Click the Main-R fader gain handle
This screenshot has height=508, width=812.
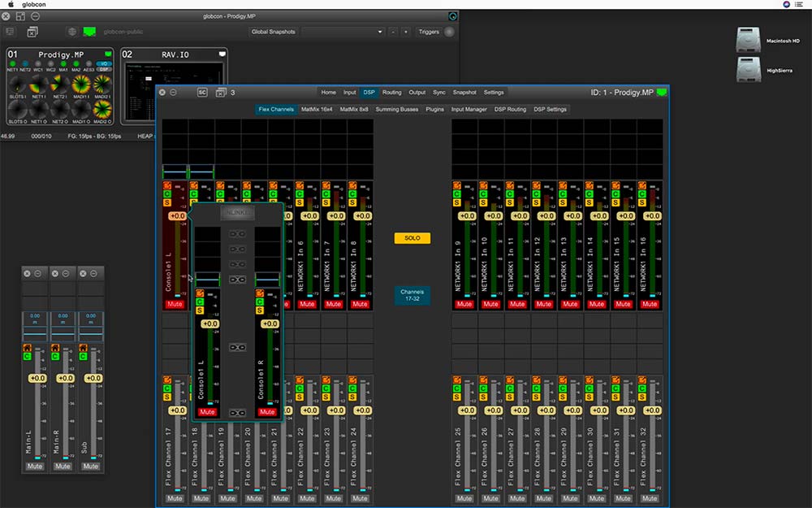pyautogui.click(x=65, y=379)
